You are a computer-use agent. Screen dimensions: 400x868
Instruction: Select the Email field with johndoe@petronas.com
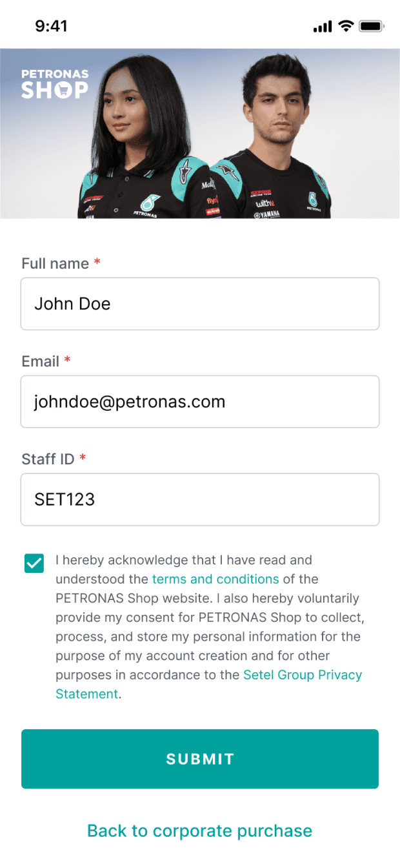click(200, 402)
